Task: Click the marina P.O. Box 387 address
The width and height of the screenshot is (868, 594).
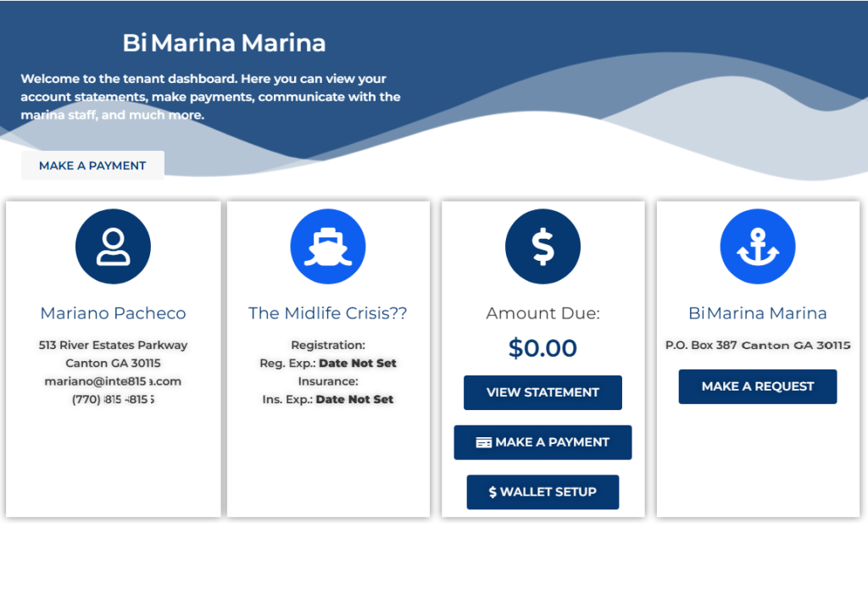Action: pos(757,345)
